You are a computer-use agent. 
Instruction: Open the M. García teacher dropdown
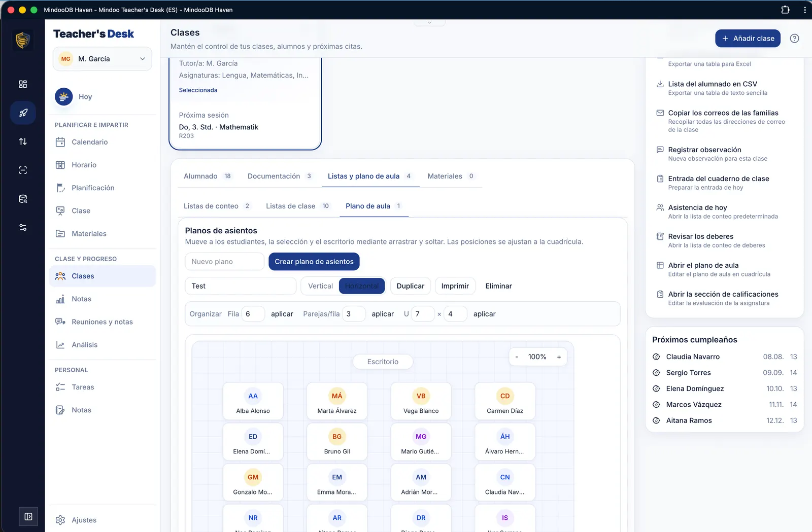click(103, 59)
